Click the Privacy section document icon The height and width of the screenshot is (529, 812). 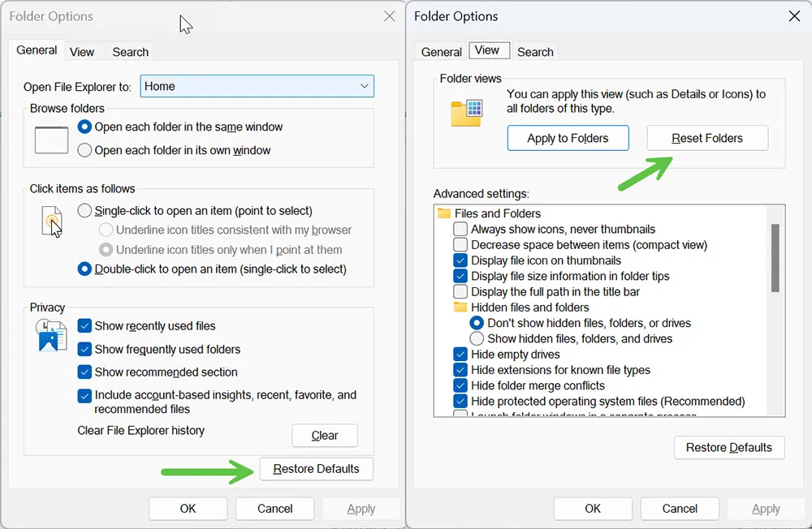pos(50,333)
